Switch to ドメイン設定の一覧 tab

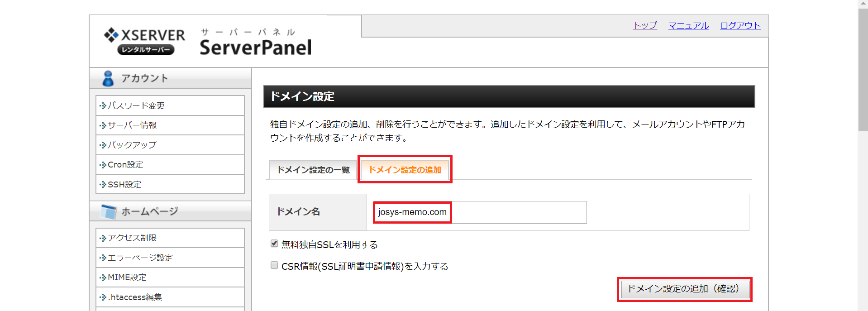click(313, 170)
